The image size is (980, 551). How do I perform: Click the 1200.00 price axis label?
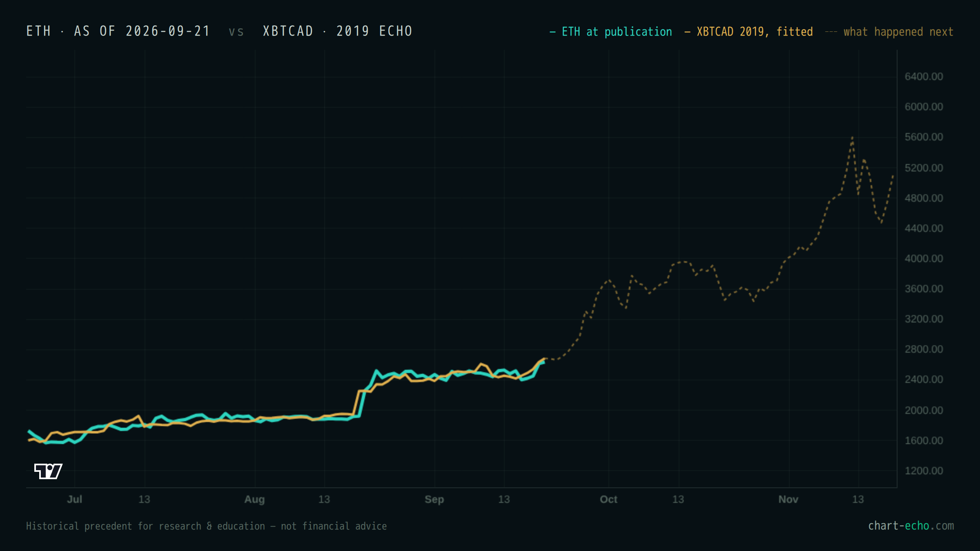click(x=924, y=471)
